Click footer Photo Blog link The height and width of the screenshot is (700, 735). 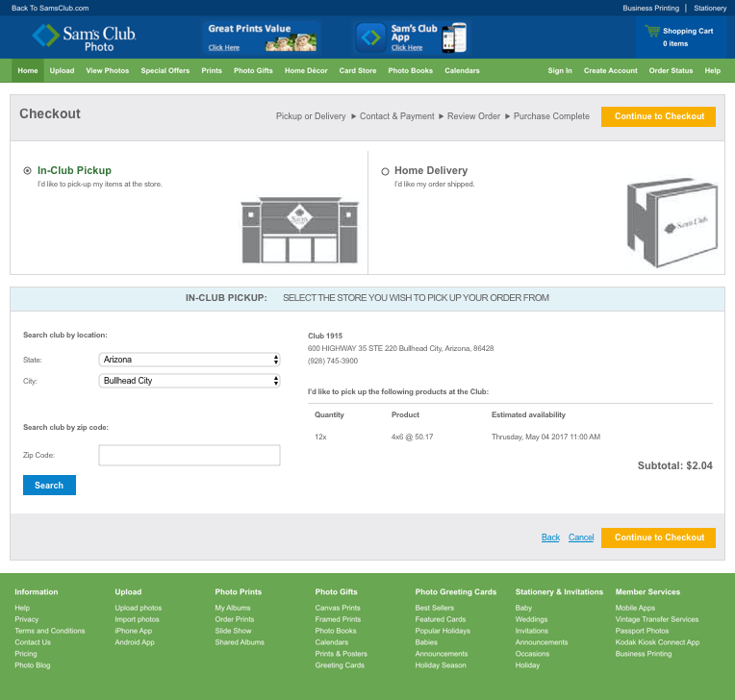pyautogui.click(x=33, y=665)
